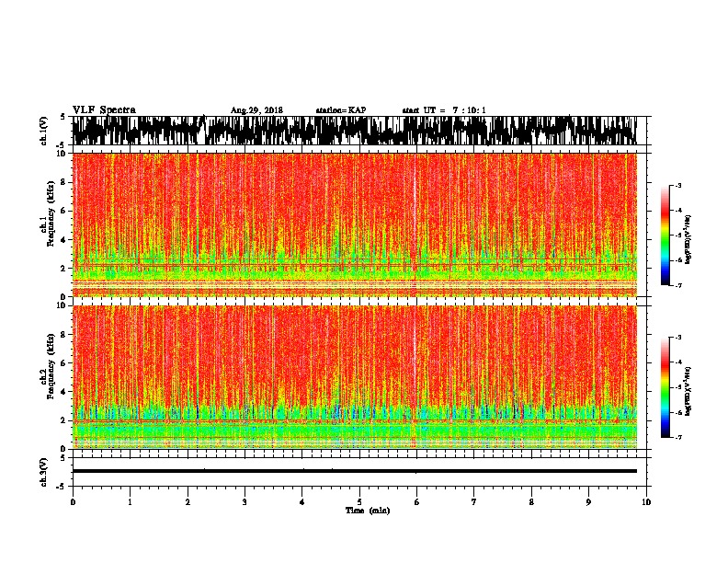
Task: Click the -7 value below ch.2 colorbar
Action: pos(678,437)
